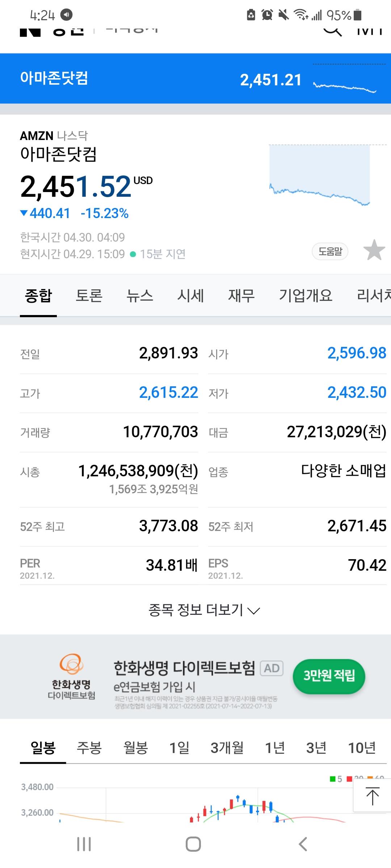Tap the Naver N logo

30,32
